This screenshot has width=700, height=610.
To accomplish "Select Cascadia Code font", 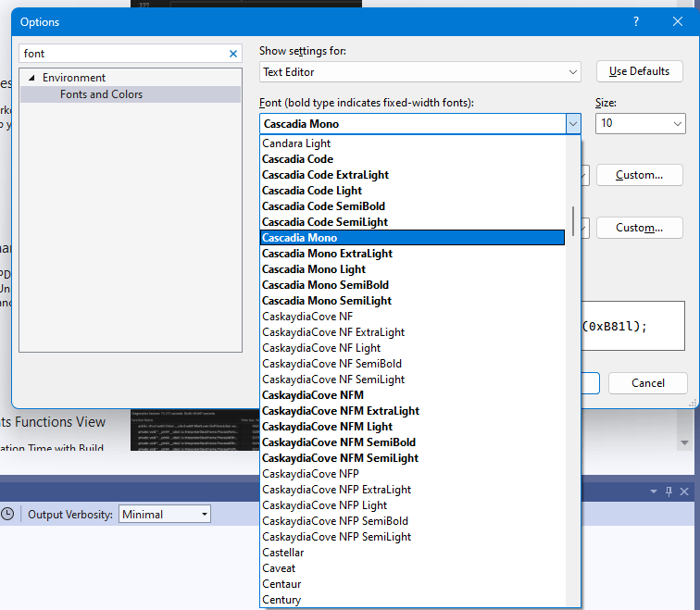I will click(x=412, y=159).
